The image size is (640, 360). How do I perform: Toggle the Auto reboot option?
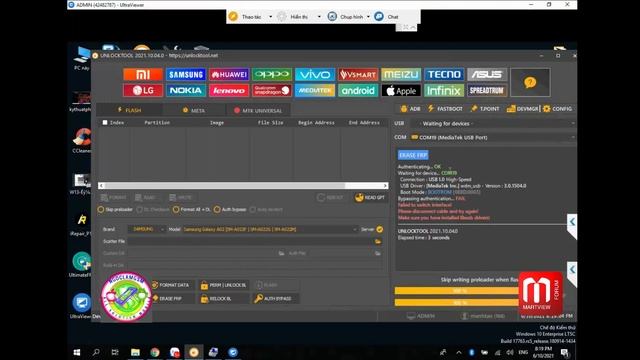266,209
